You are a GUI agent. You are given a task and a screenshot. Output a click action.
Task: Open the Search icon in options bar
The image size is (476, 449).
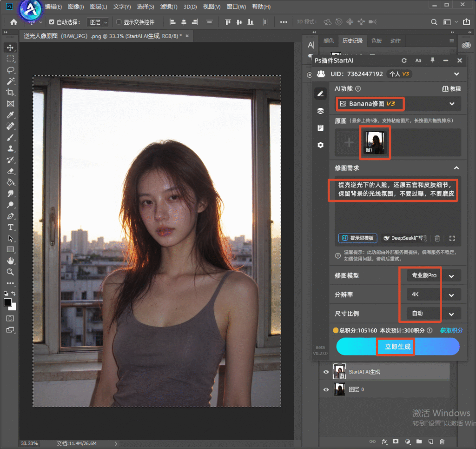(434, 22)
